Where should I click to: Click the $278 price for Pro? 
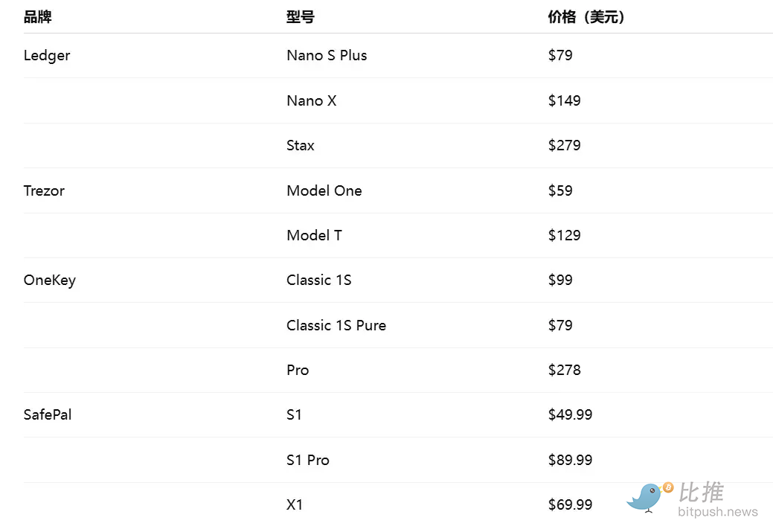564,371
